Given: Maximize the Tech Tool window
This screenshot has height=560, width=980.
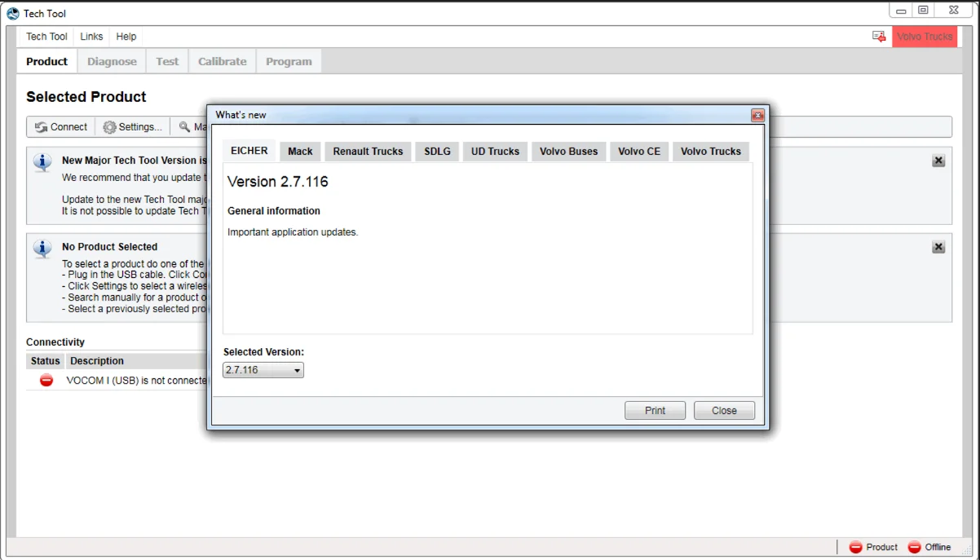Looking at the screenshot, I should (x=923, y=11).
